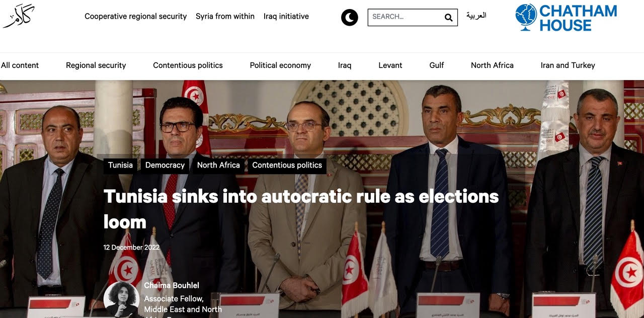Open Cooperative regional security page
This screenshot has width=644, height=318.
click(x=135, y=16)
